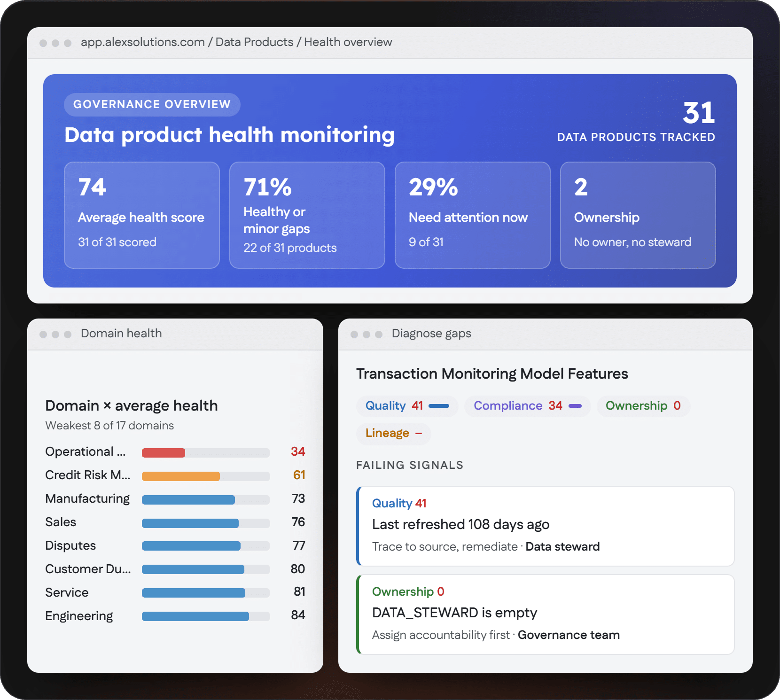Image resolution: width=780 pixels, height=700 pixels.
Task: Click the Sales domain health bar
Action: 206,523
